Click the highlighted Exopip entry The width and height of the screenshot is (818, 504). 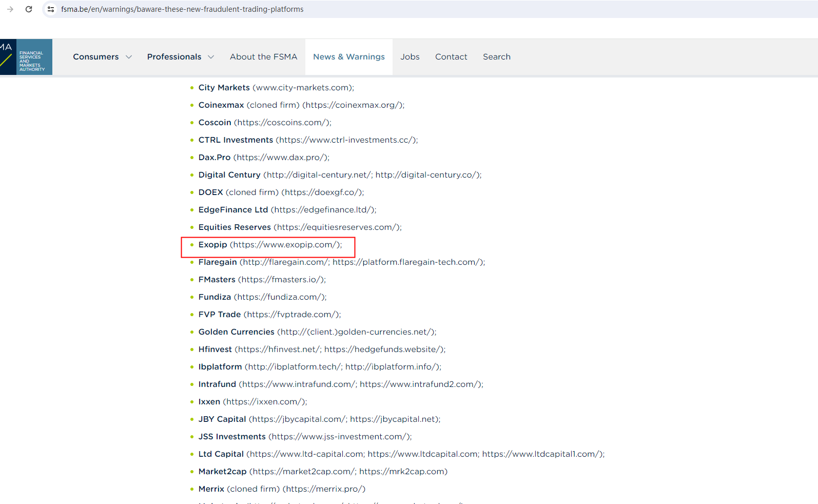[x=269, y=245]
